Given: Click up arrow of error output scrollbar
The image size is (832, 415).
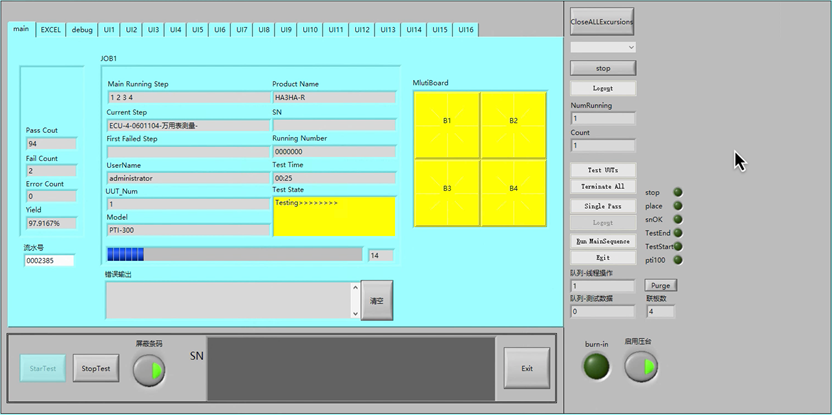Looking at the screenshot, I should (x=353, y=288).
